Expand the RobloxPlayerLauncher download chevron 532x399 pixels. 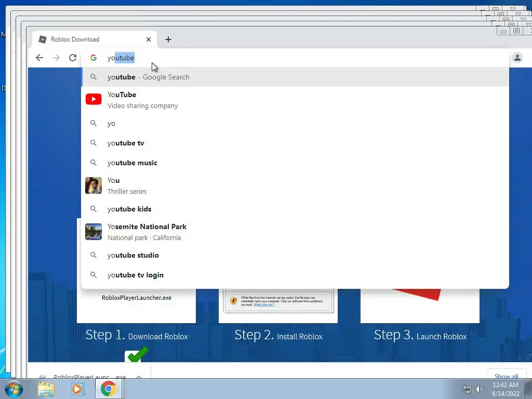tap(138, 377)
